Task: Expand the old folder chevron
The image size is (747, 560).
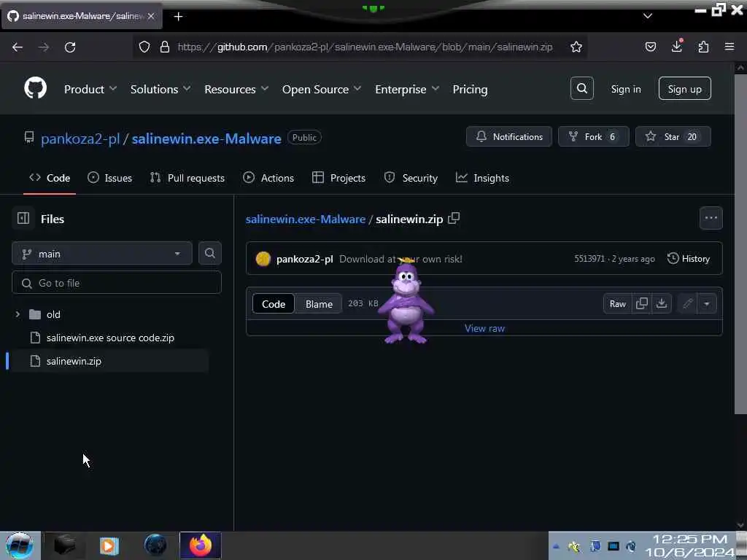Action: pyautogui.click(x=18, y=314)
